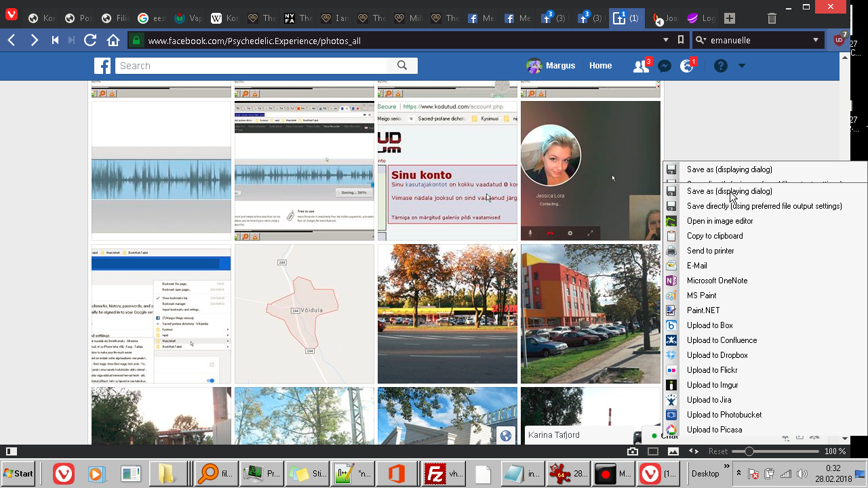
Task: Click the toggle images icon in status bar
Action: point(673,451)
